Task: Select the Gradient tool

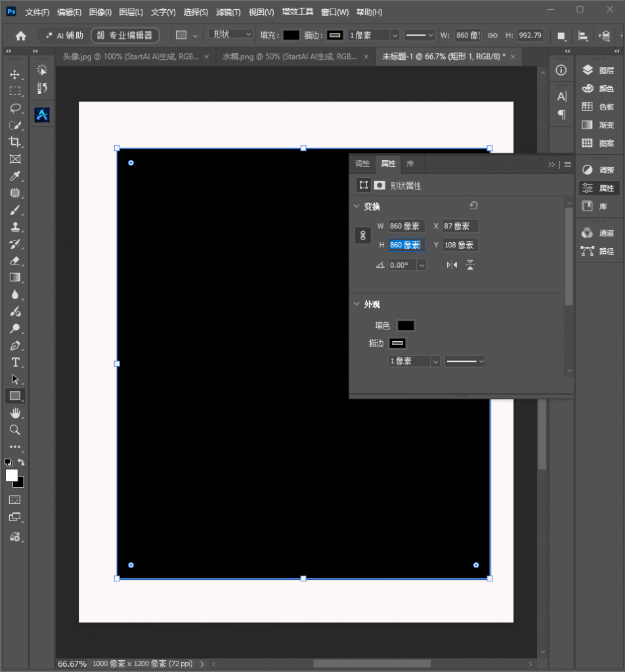Action: 15,278
